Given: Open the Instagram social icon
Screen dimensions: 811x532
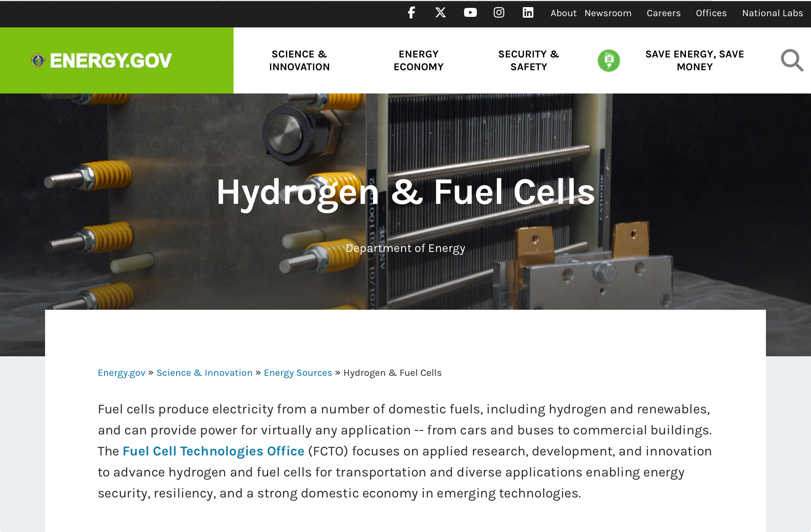Looking at the screenshot, I should [499, 13].
